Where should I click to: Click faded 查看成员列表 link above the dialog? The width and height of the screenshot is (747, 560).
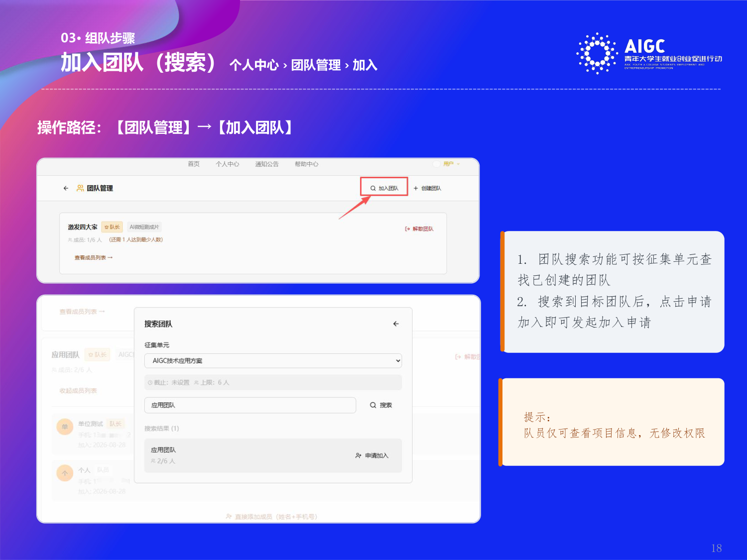pyautogui.click(x=82, y=312)
